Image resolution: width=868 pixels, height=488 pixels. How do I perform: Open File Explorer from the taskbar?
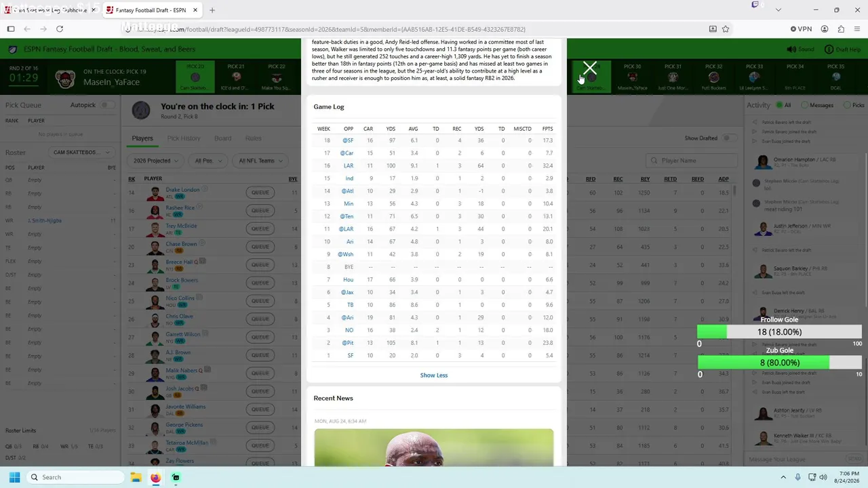[x=136, y=477]
